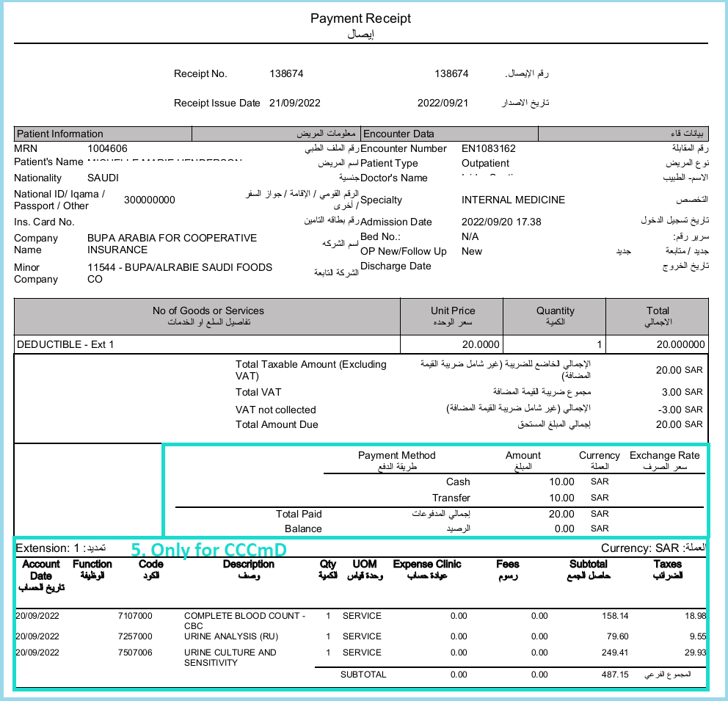Click the Cash payment method row

[514, 482]
